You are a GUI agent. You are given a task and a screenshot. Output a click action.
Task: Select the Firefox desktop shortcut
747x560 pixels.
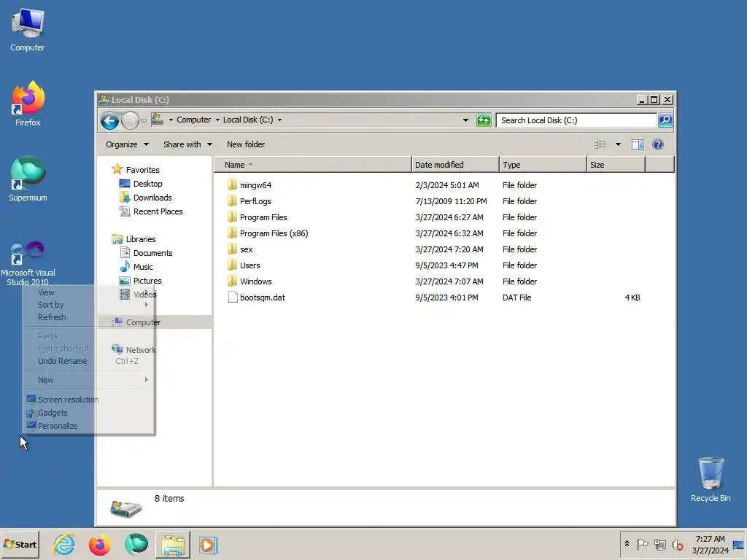pos(28,104)
